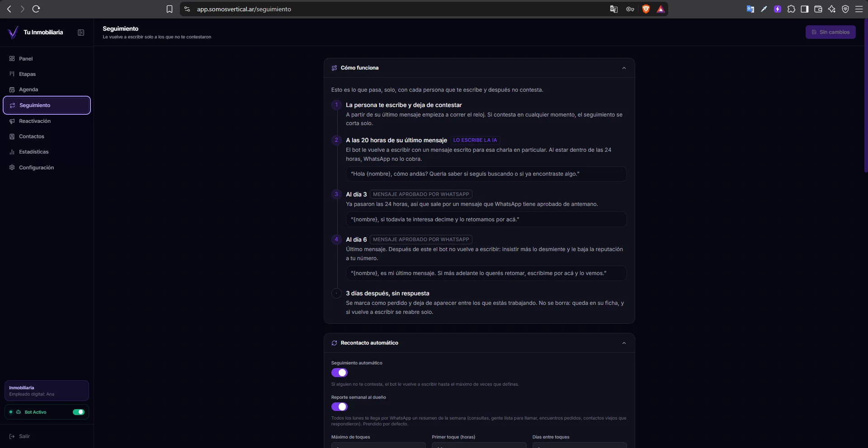The height and width of the screenshot is (448, 868).
Task: Turn off Seguimiento automático switch
Action: [x=340, y=373]
